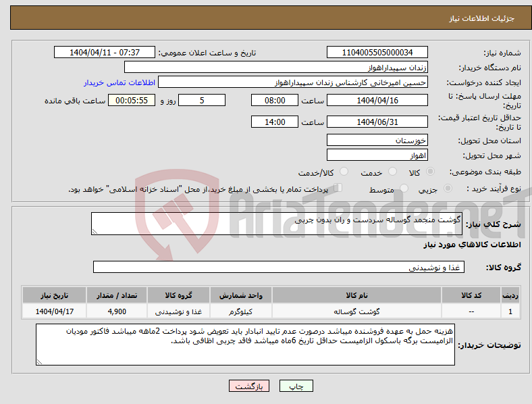
Task: Click the نام کالا column header
Action: click(356, 295)
